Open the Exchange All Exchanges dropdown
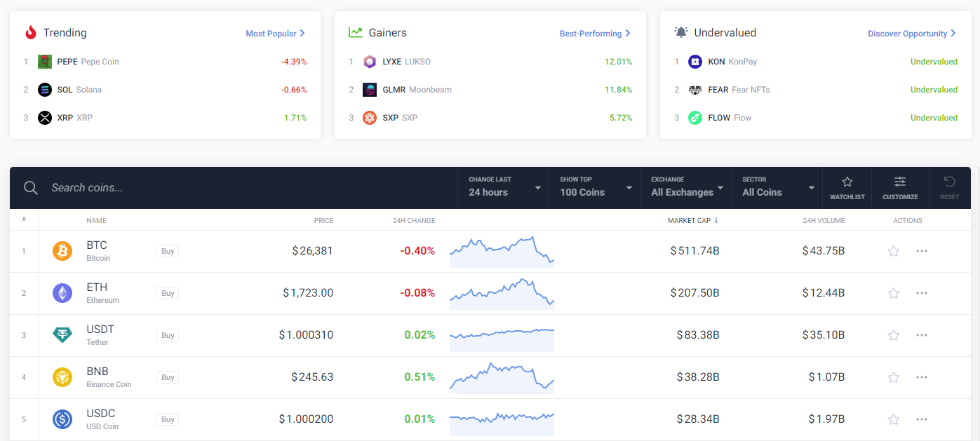The width and height of the screenshot is (980, 441). [x=685, y=188]
